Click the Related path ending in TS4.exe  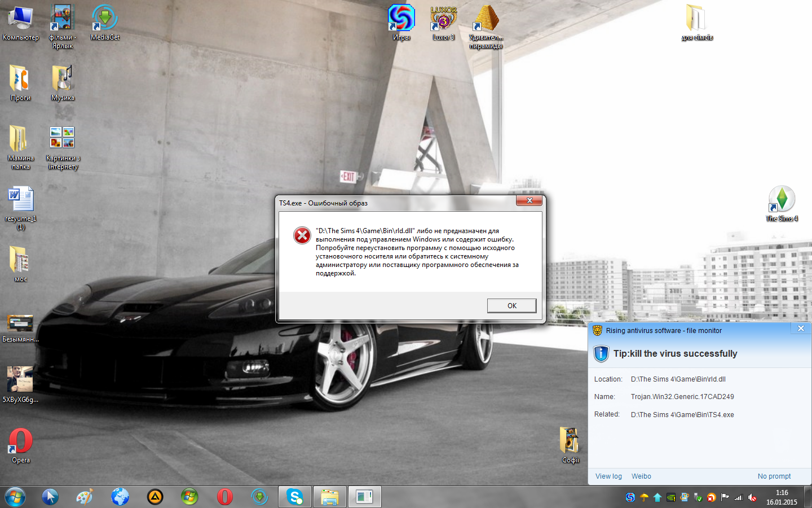pyautogui.click(x=682, y=415)
